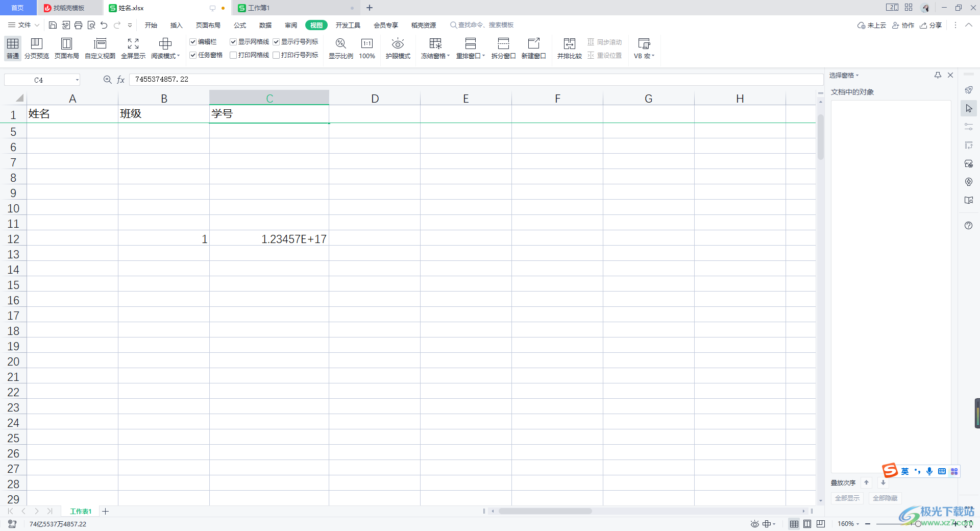Click Hide All (全部隐藏) button
The width and height of the screenshot is (980, 531).
point(885,498)
